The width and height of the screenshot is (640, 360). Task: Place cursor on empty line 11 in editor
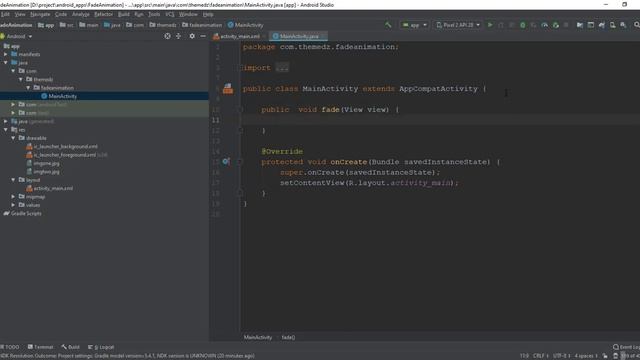(440, 120)
